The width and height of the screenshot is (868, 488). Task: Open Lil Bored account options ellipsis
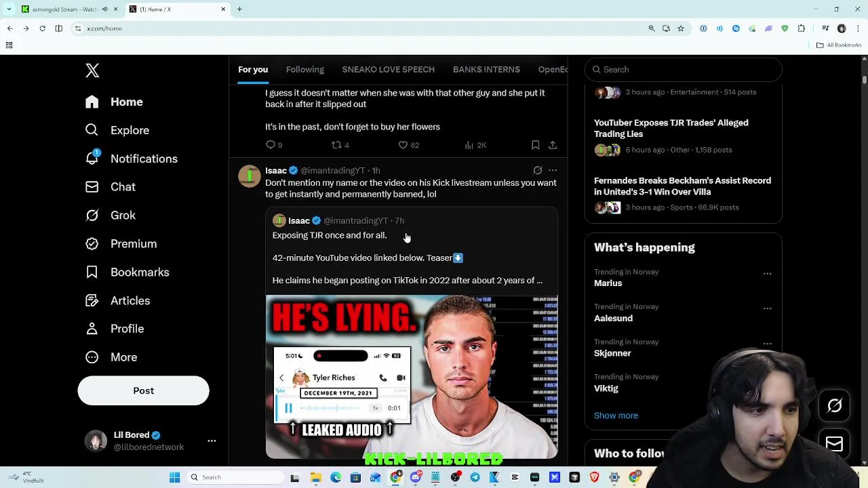(212, 441)
